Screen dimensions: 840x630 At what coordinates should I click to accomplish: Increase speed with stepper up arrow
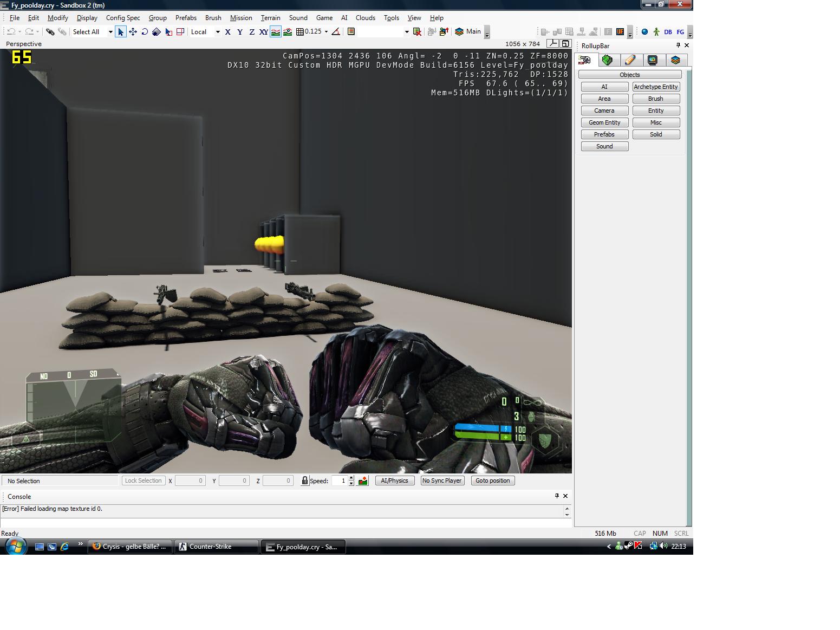click(x=351, y=478)
